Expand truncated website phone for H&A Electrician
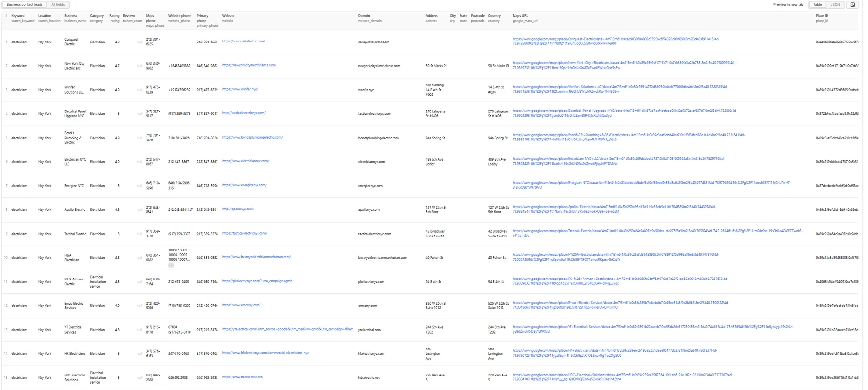 [171, 265]
